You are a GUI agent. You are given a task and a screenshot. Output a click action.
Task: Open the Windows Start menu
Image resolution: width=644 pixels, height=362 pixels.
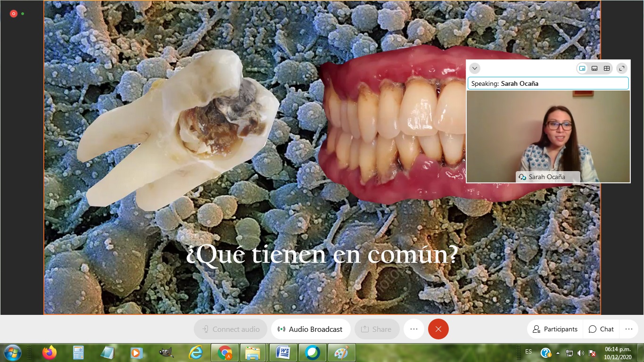click(12, 353)
